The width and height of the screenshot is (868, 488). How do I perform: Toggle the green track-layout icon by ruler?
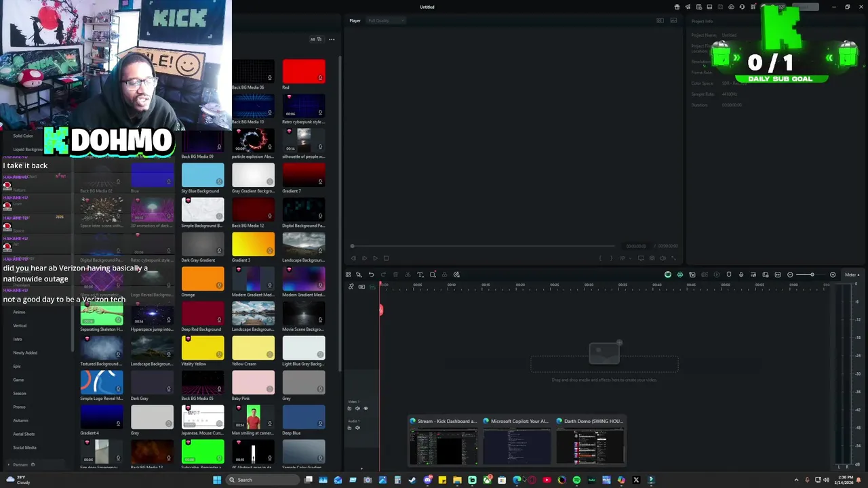coord(372,287)
